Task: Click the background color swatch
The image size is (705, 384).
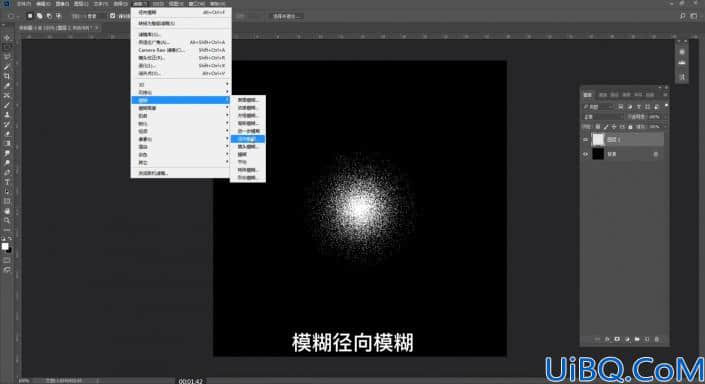Action: (9, 250)
